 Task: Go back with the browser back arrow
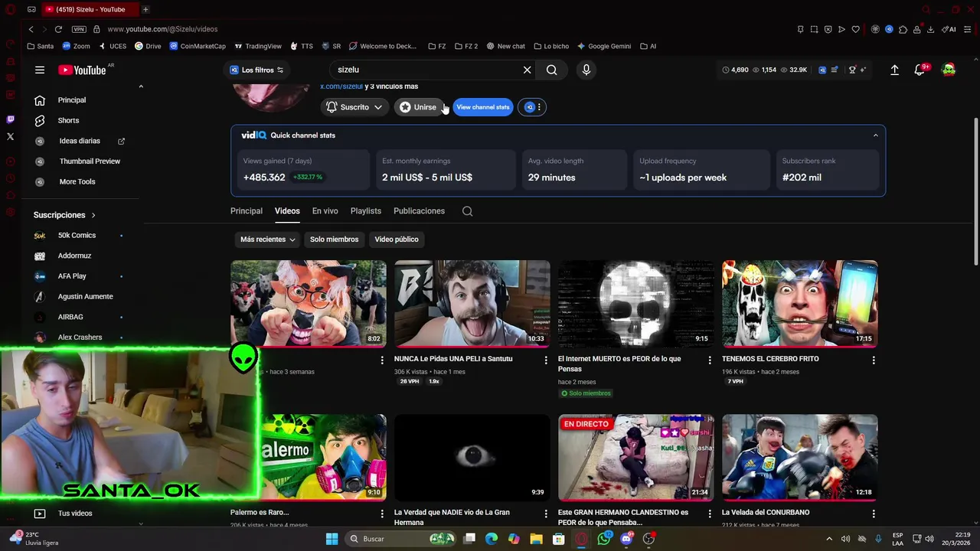(31, 29)
